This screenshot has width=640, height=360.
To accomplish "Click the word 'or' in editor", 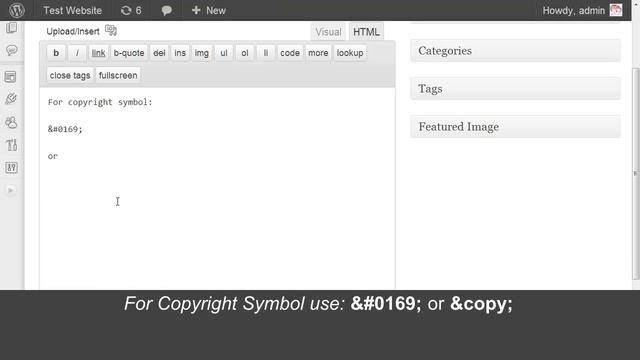I will pos(53,156).
